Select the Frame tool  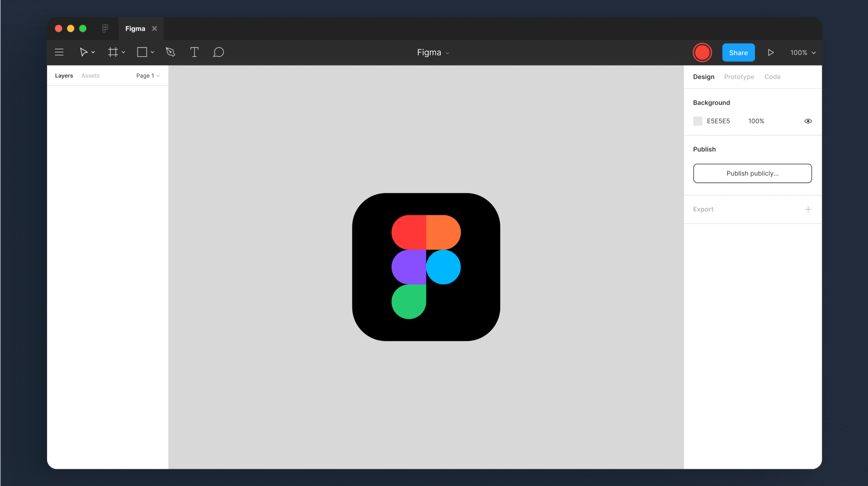point(114,52)
